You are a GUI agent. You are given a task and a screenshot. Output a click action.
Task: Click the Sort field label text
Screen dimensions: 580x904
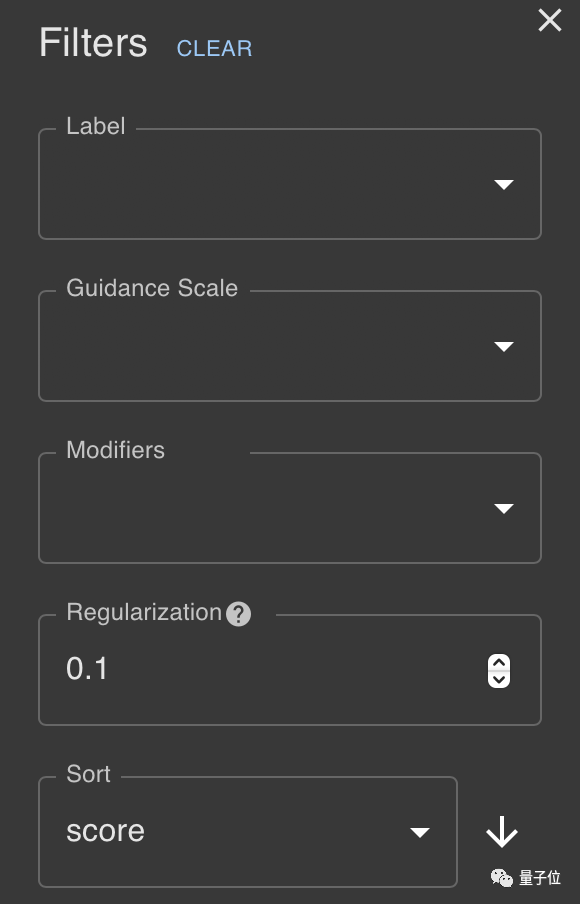click(88, 774)
